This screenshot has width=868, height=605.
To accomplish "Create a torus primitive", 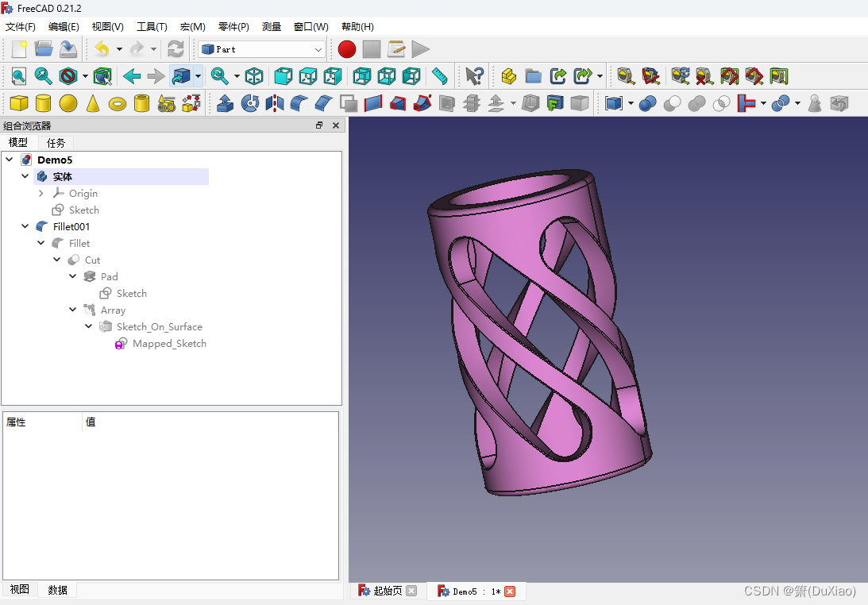I will point(118,103).
